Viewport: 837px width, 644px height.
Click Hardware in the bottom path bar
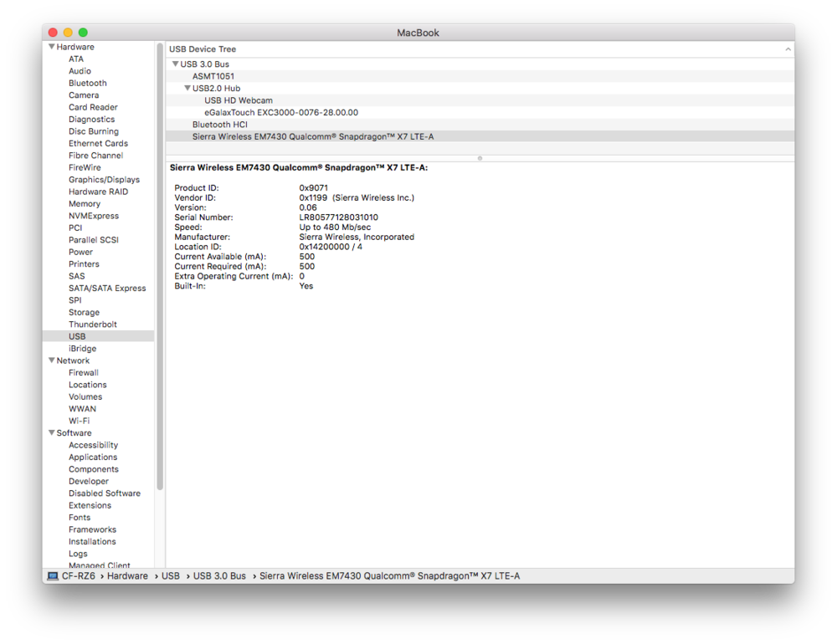(x=127, y=576)
